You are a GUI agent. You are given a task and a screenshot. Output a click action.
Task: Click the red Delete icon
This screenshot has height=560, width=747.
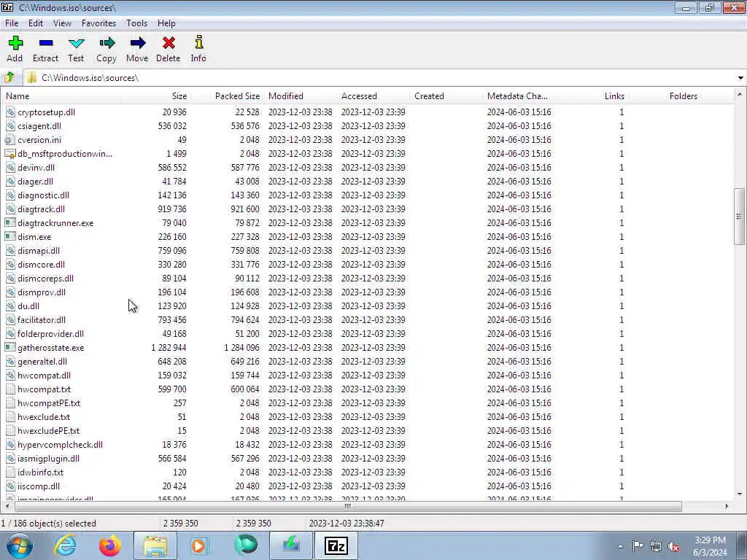[169, 43]
